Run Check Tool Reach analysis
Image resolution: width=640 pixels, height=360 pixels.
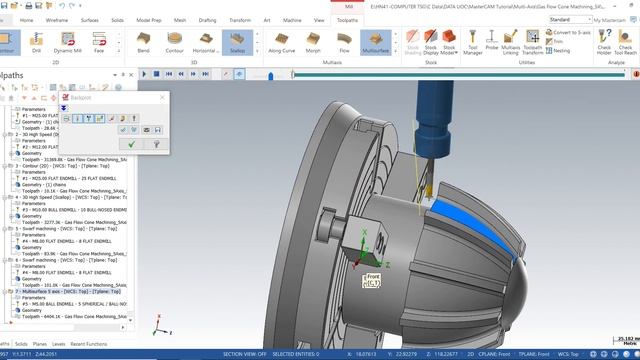[x=625, y=42]
